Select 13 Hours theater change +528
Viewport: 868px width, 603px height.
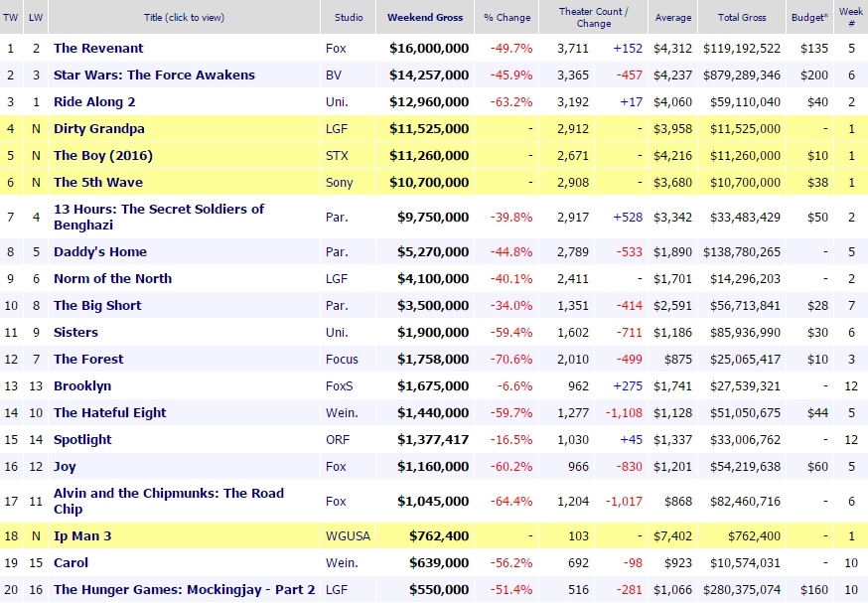point(628,217)
